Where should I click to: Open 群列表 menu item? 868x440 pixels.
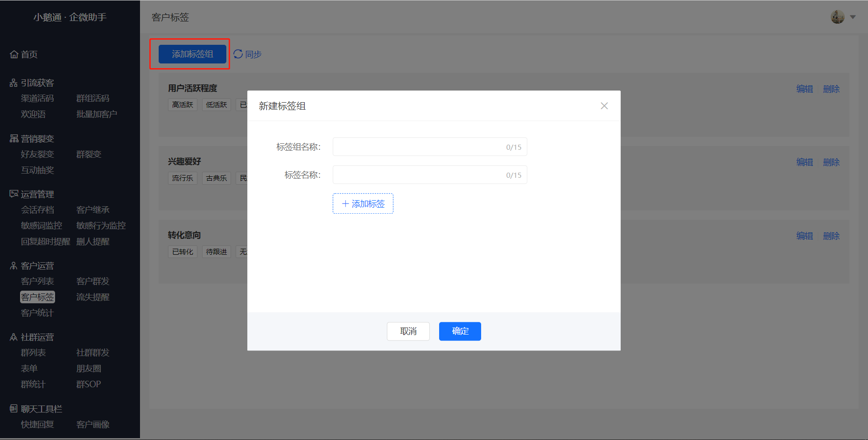33,353
